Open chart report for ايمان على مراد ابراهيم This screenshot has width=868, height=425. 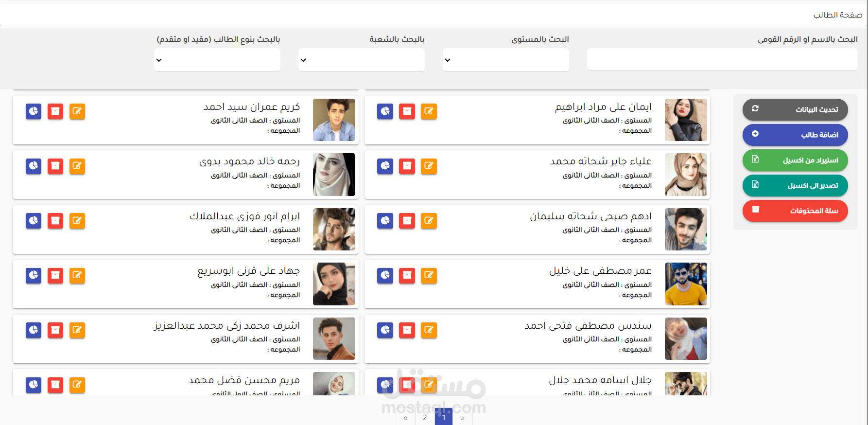point(385,111)
